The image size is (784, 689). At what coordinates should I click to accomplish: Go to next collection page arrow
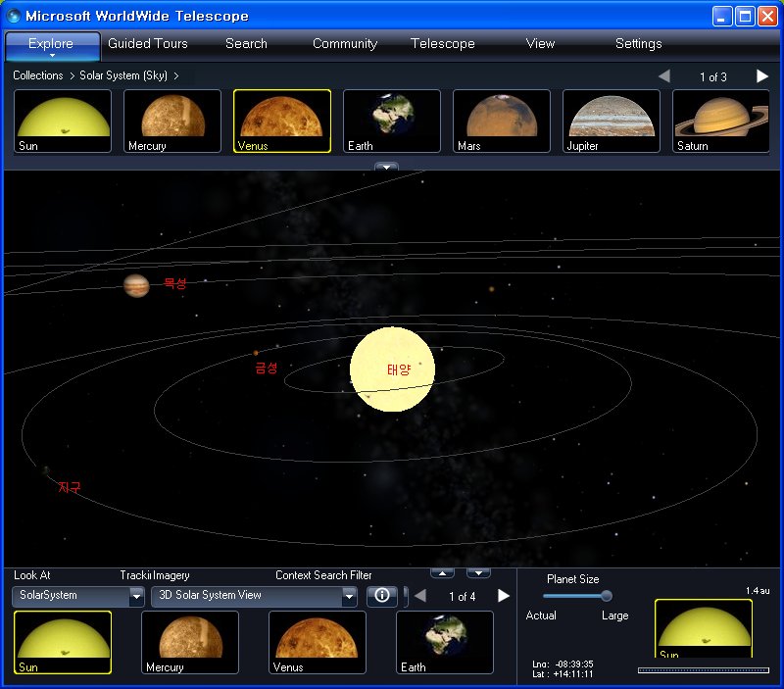point(762,76)
